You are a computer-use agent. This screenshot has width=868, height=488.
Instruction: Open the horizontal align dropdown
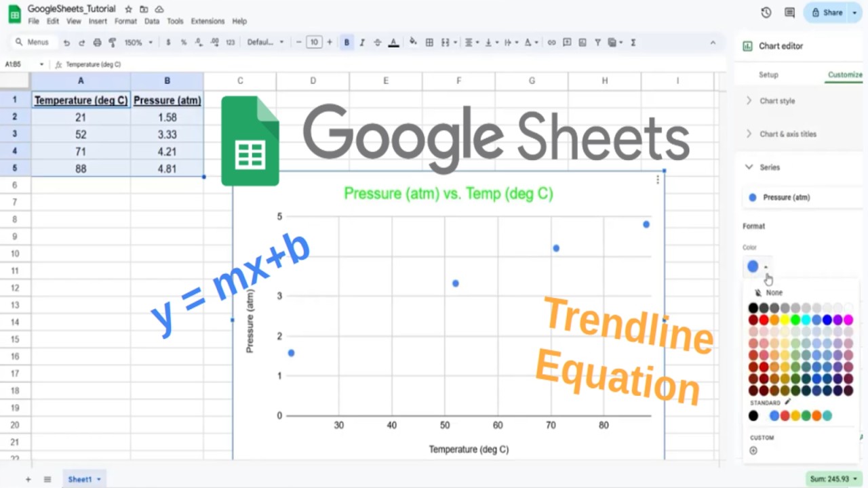click(471, 42)
